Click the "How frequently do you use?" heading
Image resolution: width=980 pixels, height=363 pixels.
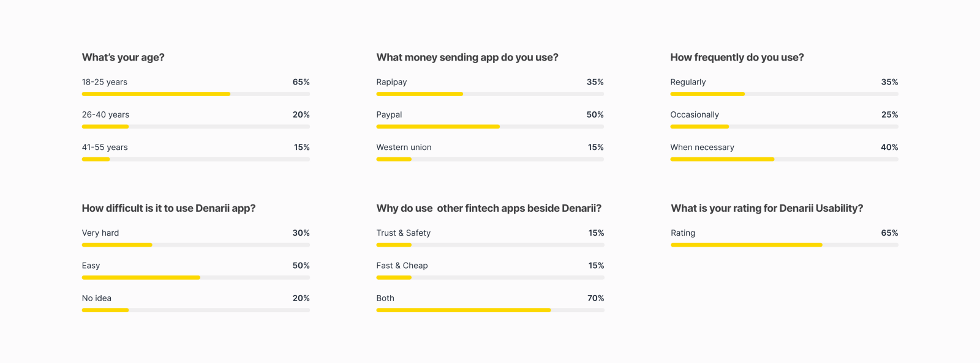[737, 58]
